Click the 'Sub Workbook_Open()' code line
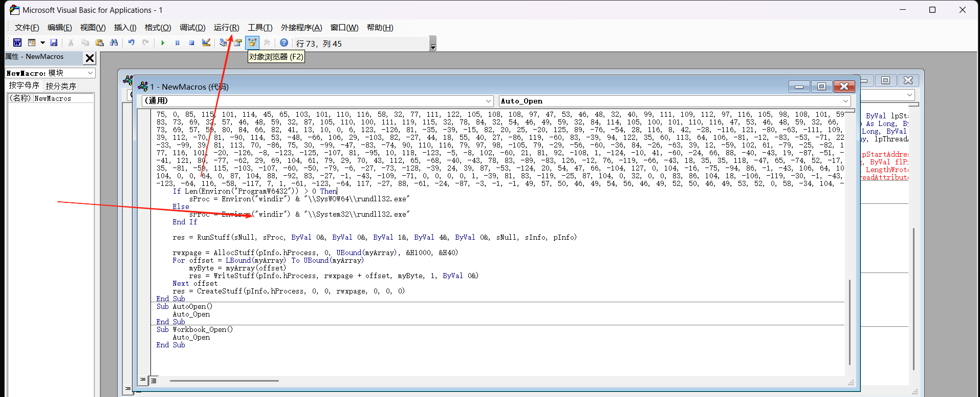The image size is (980, 397). 194,329
